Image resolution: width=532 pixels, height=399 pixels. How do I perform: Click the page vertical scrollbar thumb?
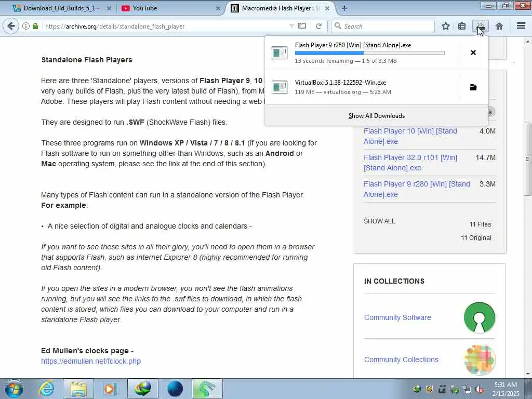pos(527,159)
